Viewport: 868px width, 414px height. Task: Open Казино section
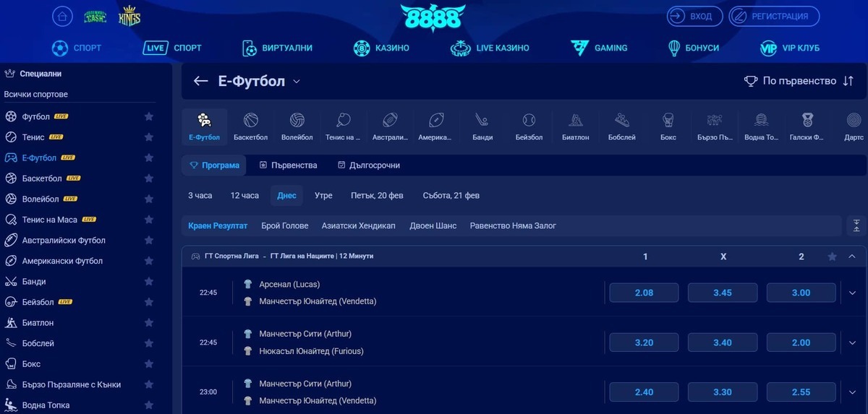(x=381, y=48)
